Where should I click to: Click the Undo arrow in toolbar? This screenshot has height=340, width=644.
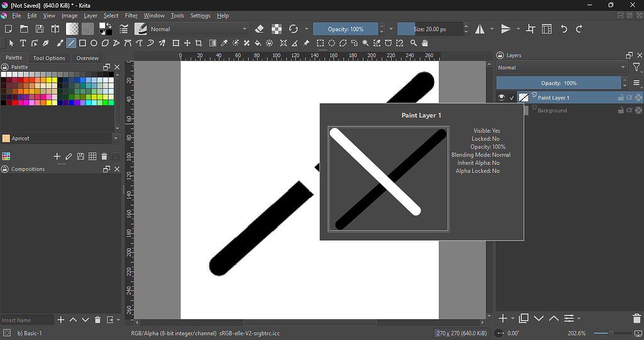point(564,29)
